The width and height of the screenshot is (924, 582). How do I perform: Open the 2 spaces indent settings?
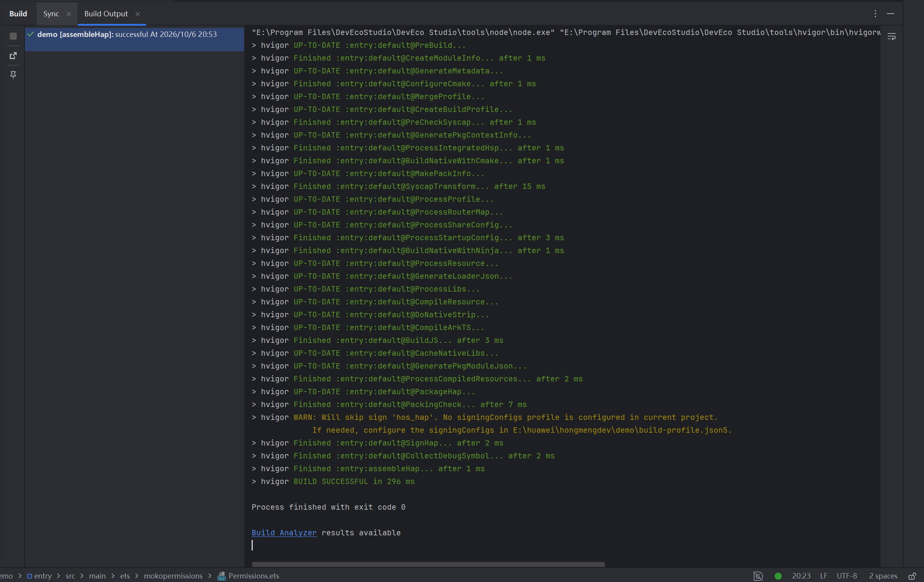(883, 576)
